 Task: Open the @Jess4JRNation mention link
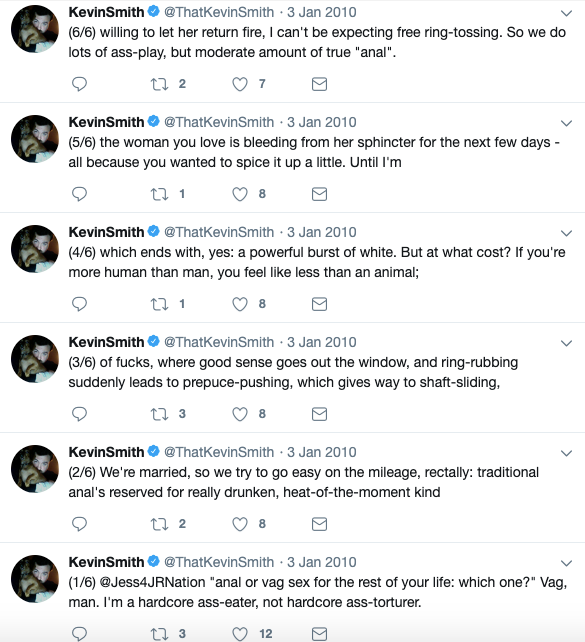[x=152, y=582]
